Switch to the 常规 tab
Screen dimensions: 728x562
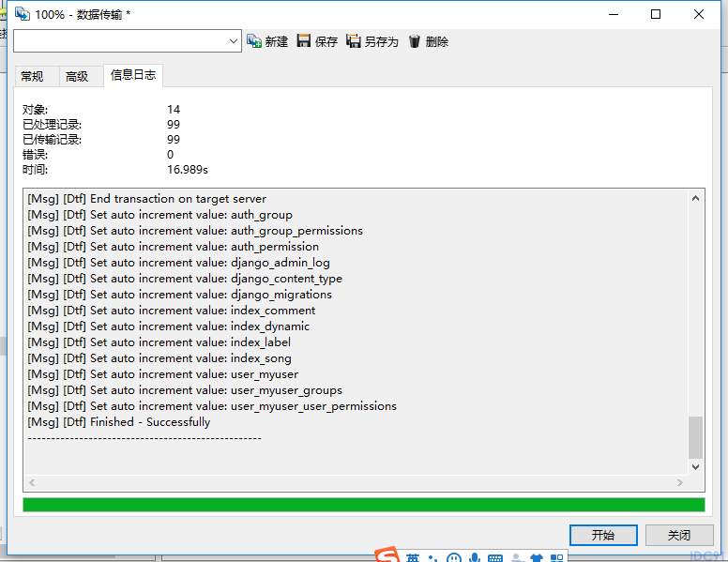(x=32, y=76)
